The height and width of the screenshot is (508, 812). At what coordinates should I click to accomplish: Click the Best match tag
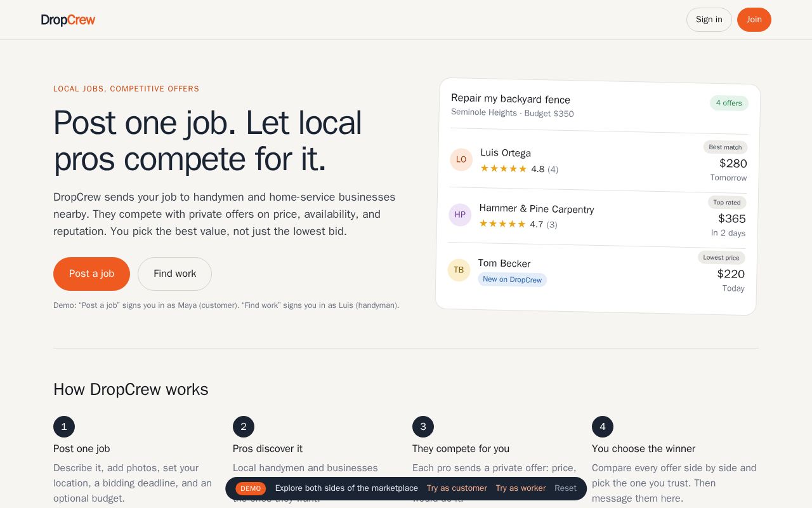pyautogui.click(x=725, y=147)
